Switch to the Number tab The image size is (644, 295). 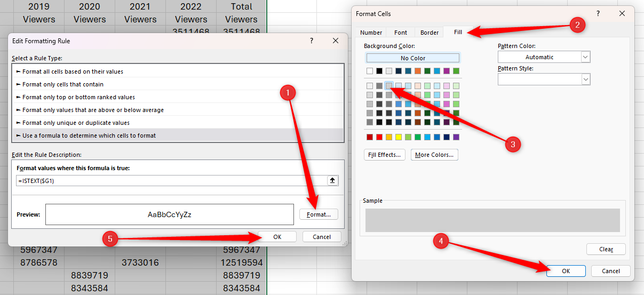(371, 33)
